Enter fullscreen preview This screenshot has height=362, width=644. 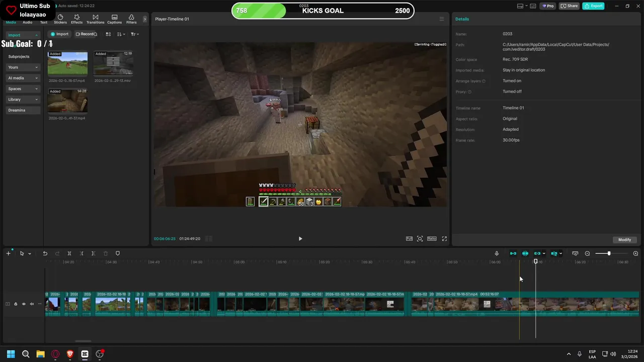coord(444,239)
